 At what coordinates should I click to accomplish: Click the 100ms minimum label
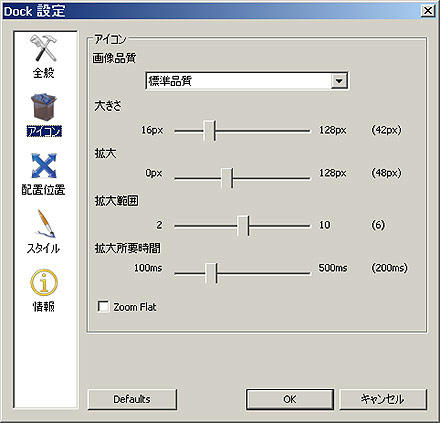tap(148, 268)
